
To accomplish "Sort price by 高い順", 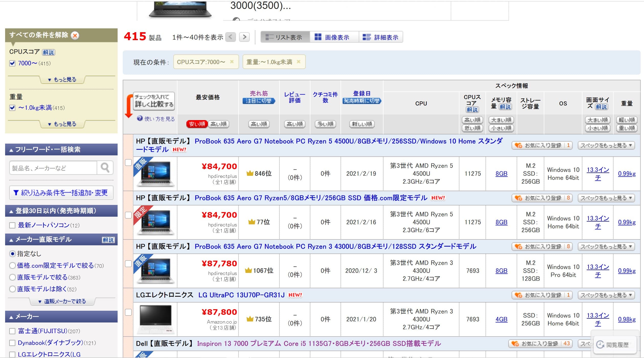I will 219,124.
